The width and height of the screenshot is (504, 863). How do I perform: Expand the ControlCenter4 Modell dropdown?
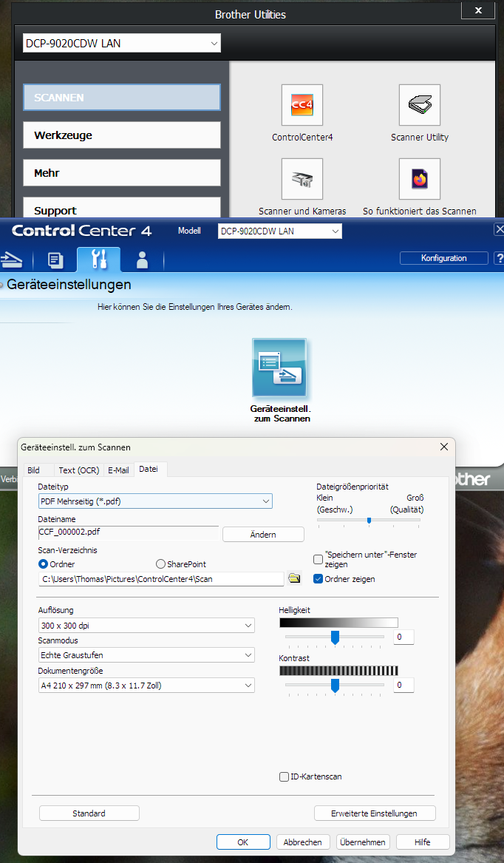point(280,231)
